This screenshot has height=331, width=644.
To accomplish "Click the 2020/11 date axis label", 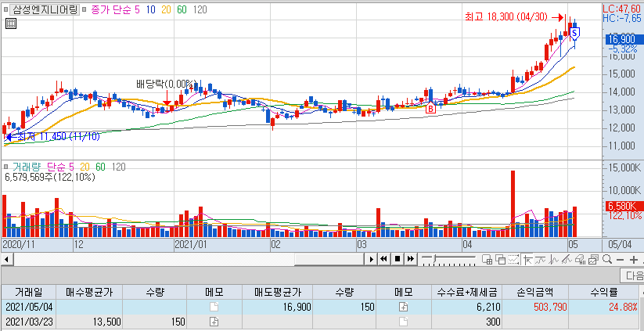I will [18, 245].
